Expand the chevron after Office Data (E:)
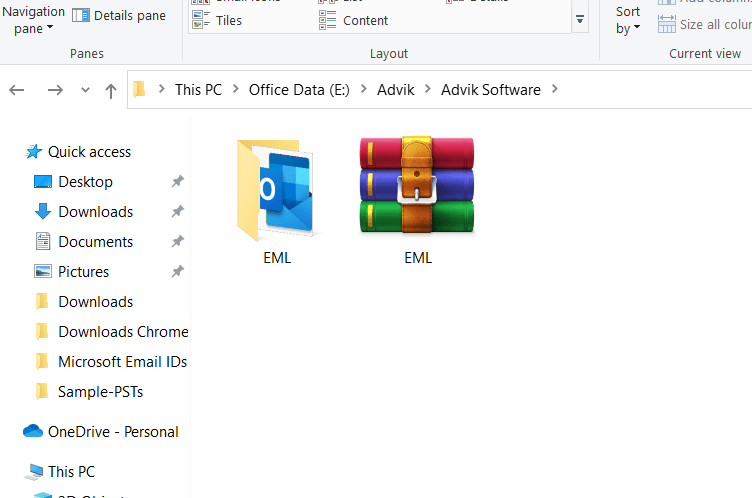 tap(364, 89)
